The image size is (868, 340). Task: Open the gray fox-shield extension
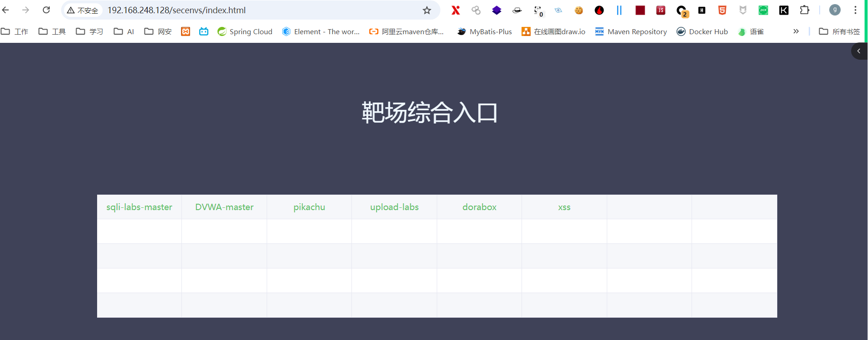coord(743,10)
